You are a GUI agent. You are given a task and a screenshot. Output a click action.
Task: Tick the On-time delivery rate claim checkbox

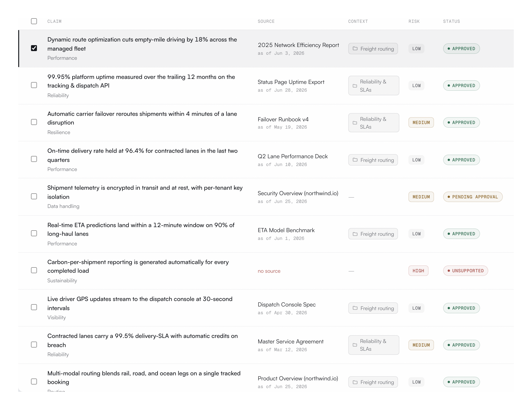(34, 159)
